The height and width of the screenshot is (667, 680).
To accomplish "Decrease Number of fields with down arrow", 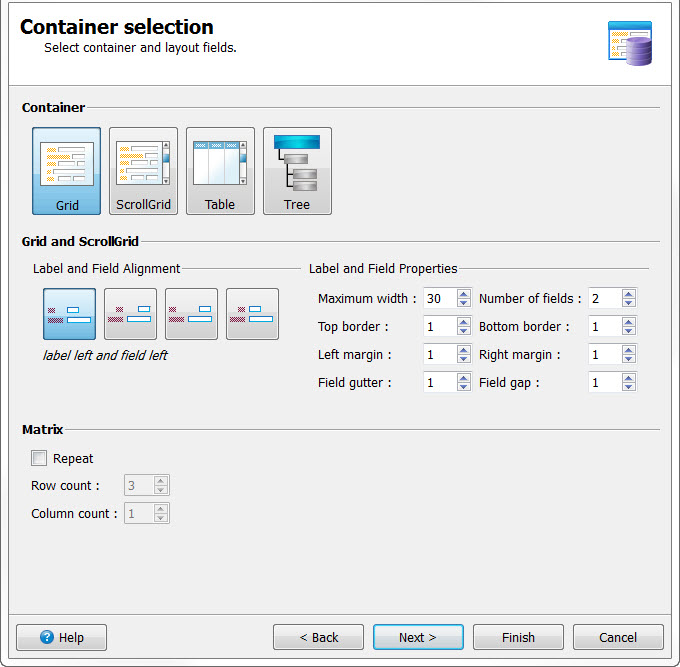I will [x=628, y=303].
